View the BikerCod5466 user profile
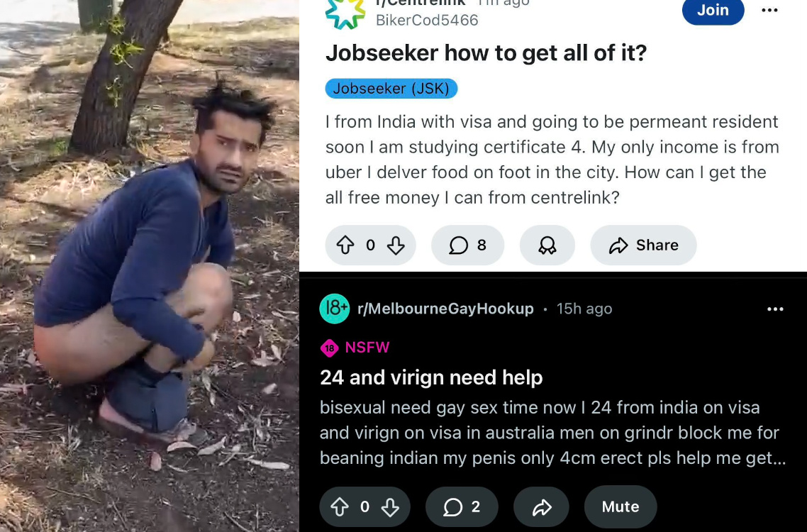 click(427, 20)
